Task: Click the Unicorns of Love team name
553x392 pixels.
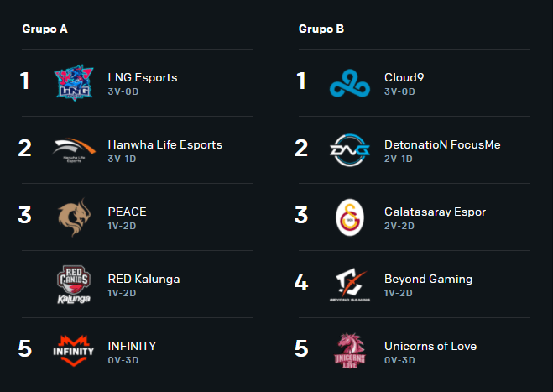Action: (x=430, y=346)
